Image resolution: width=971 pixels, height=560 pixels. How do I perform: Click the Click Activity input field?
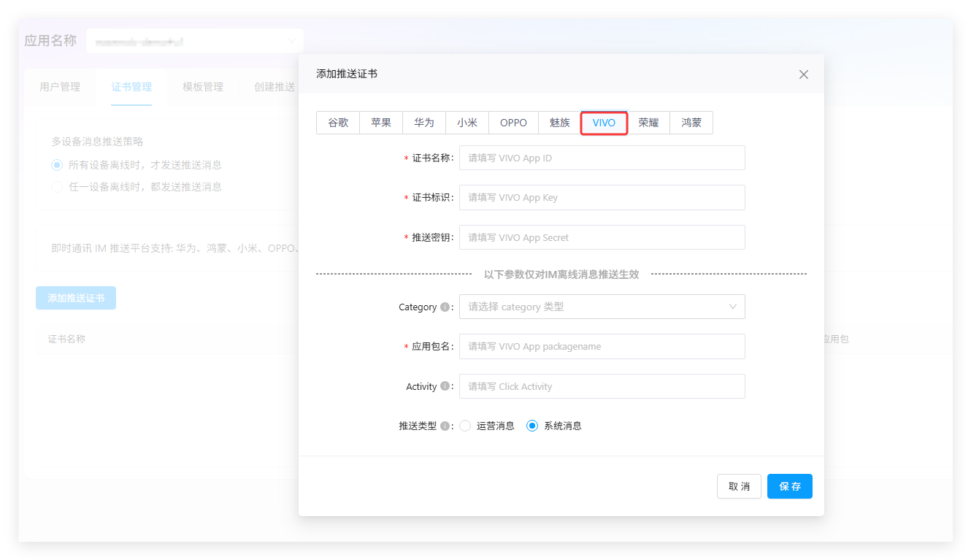pos(602,386)
